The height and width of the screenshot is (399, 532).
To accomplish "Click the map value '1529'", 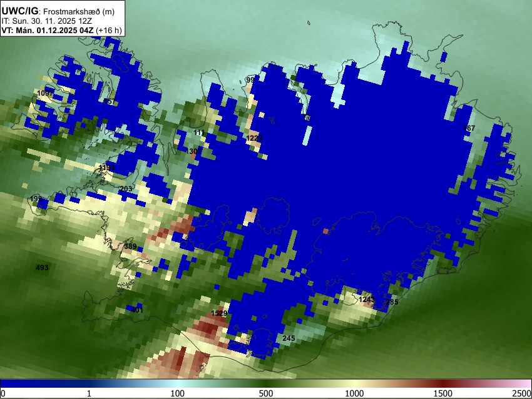I will pyautogui.click(x=219, y=313).
